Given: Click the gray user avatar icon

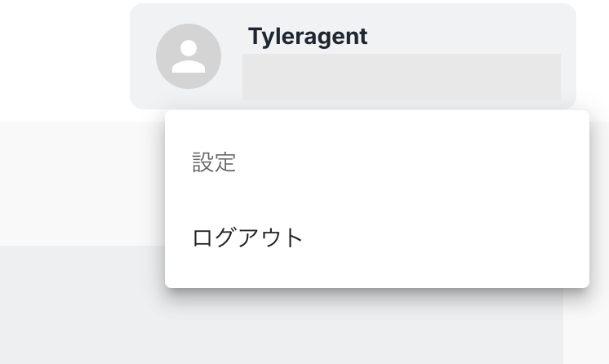Looking at the screenshot, I should click(x=189, y=56).
